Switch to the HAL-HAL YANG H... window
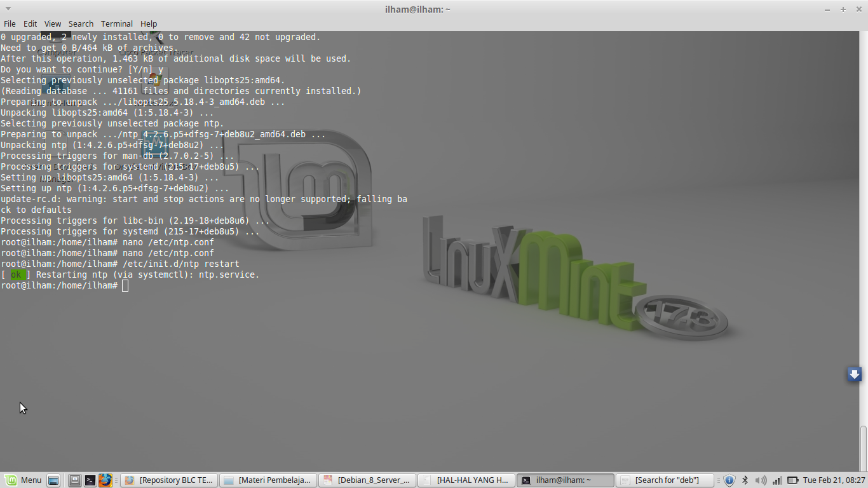868x488 pixels. (x=466, y=480)
